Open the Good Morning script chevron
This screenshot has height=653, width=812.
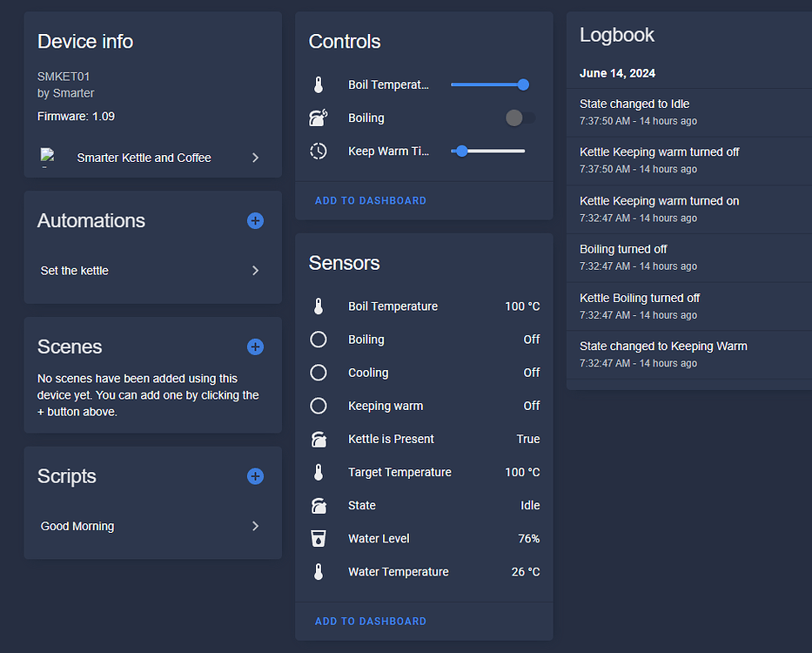(x=255, y=526)
